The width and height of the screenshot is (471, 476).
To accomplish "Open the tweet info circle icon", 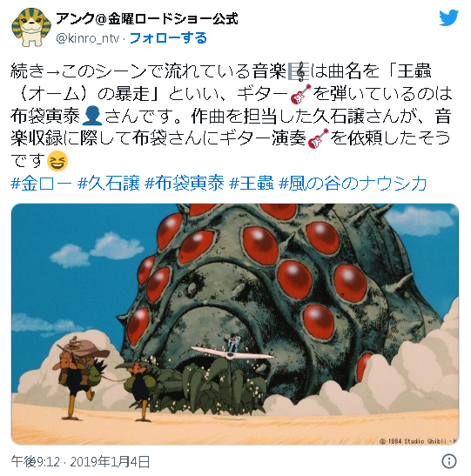I will point(449,461).
